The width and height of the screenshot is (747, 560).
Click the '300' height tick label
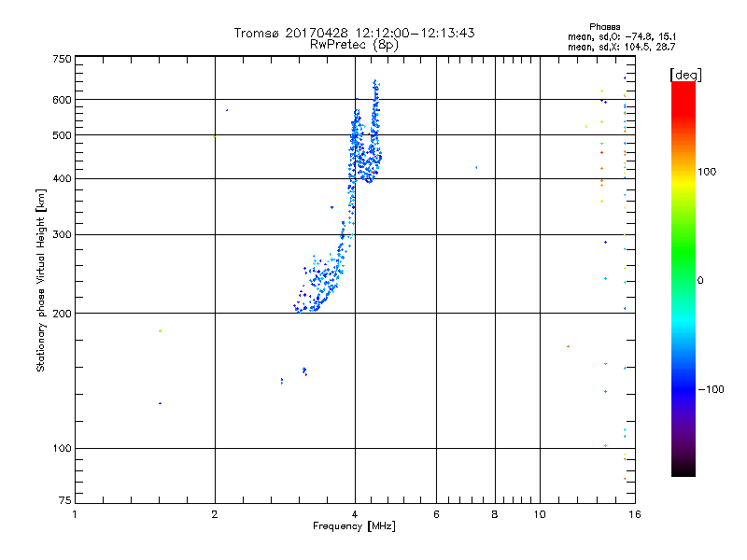(x=62, y=235)
